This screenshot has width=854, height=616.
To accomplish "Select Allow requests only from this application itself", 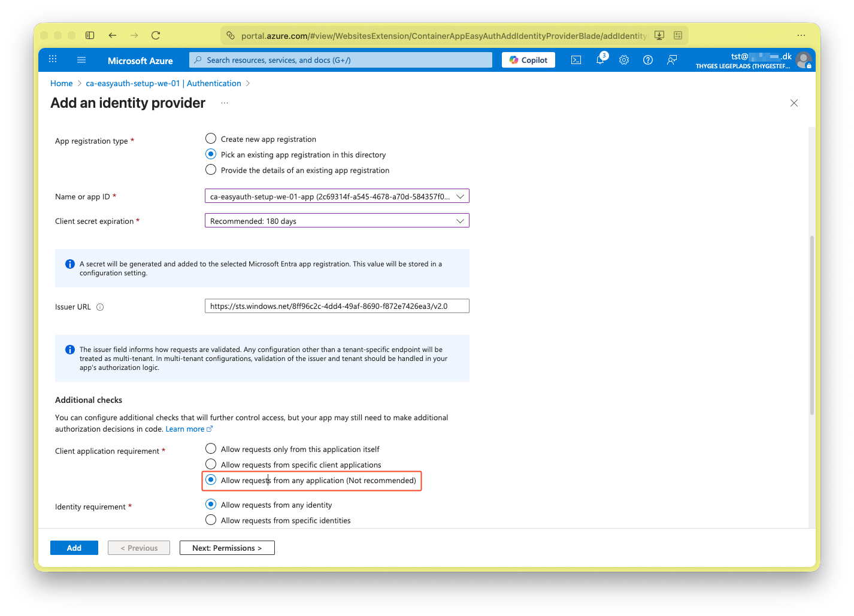I will tap(211, 448).
